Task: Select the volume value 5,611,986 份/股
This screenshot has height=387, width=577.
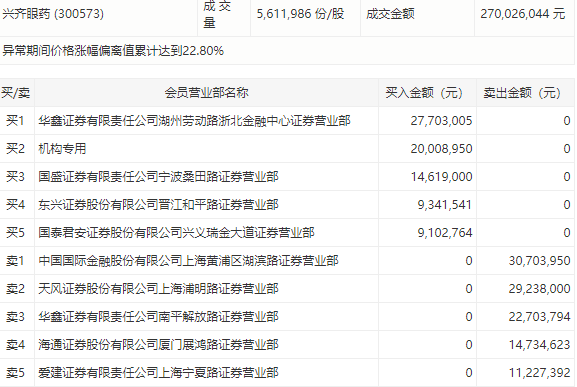Action: [x=300, y=14]
